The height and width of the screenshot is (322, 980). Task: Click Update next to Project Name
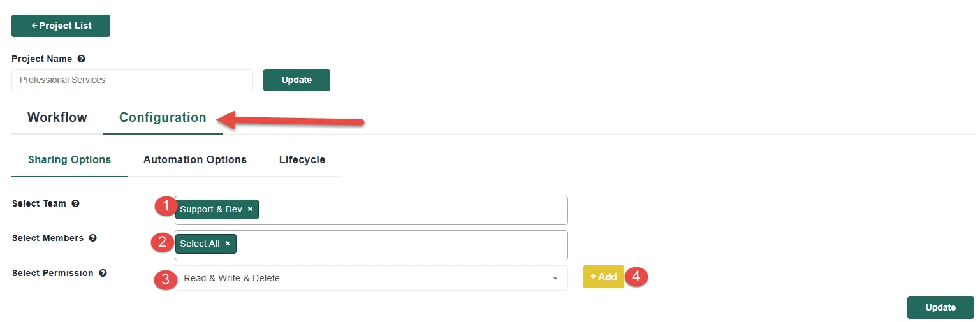[x=296, y=80]
